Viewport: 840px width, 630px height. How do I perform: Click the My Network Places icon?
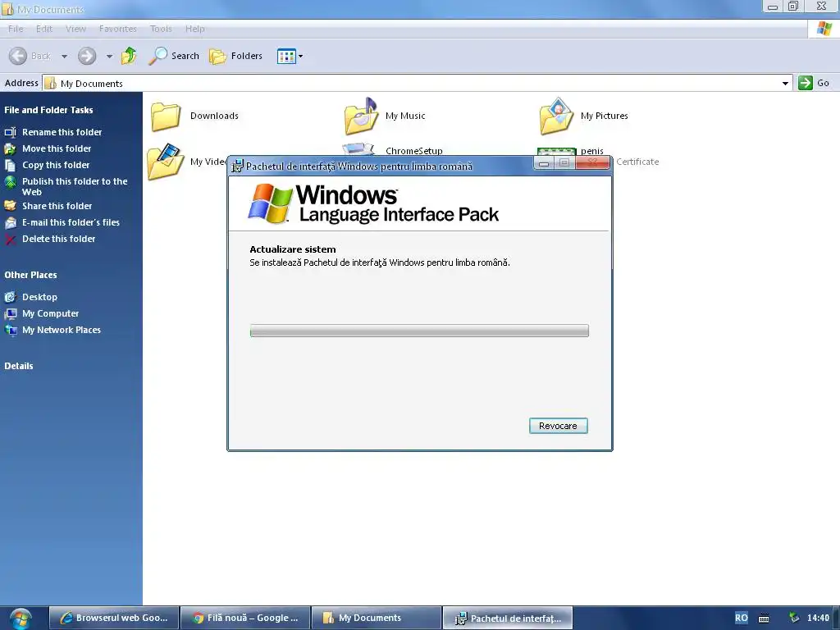[x=10, y=330]
